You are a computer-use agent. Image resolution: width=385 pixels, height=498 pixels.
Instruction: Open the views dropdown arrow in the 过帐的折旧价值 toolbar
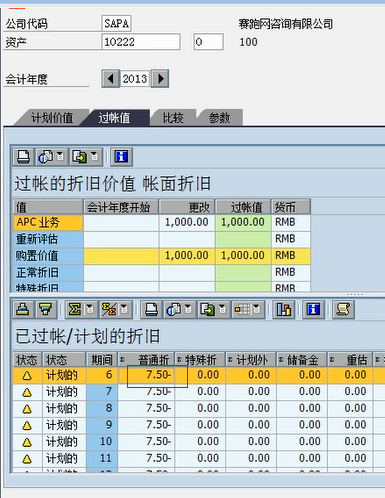coord(60,156)
